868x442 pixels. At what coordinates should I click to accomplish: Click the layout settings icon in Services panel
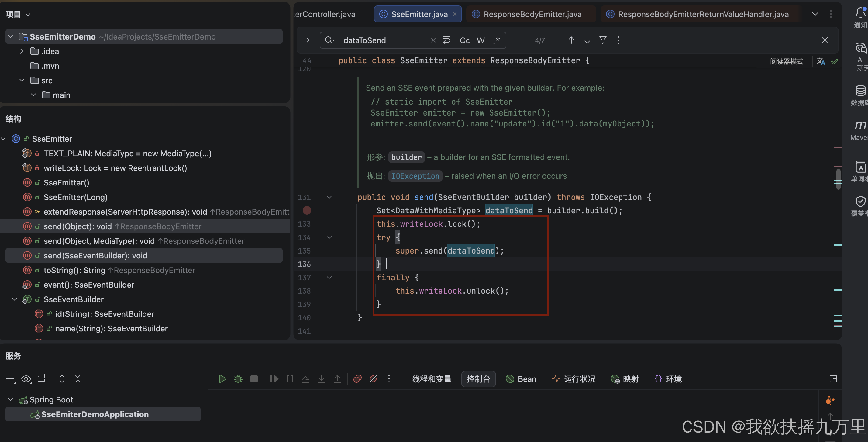833,379
